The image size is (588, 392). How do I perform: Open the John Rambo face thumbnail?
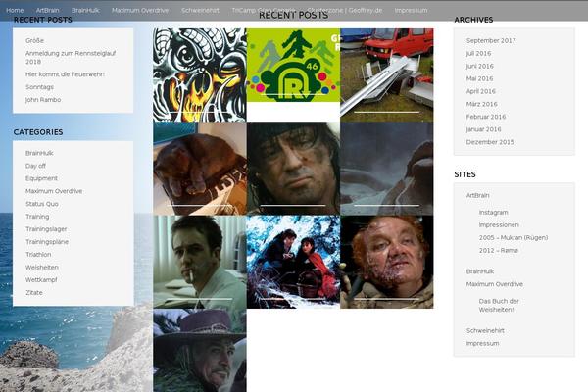[293, 169]
